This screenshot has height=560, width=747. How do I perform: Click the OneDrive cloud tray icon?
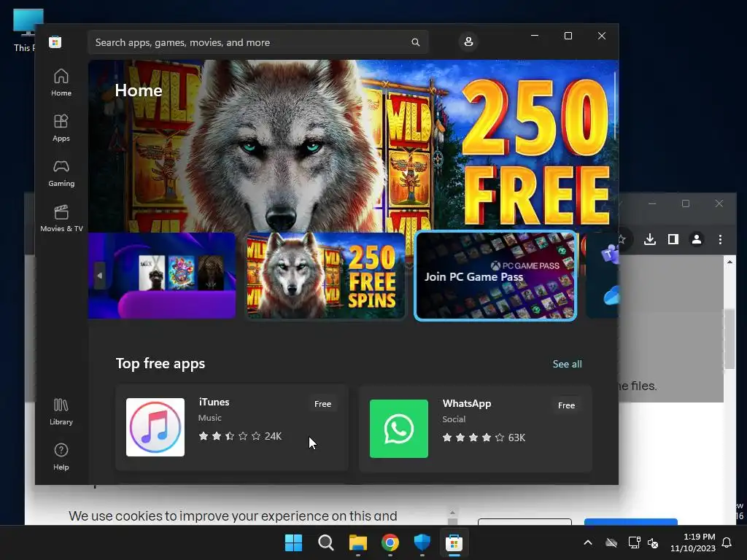click(611, 542)
